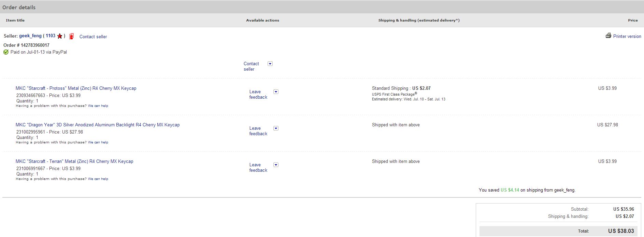Click the red star feedback icon

(x=60, y=36)
